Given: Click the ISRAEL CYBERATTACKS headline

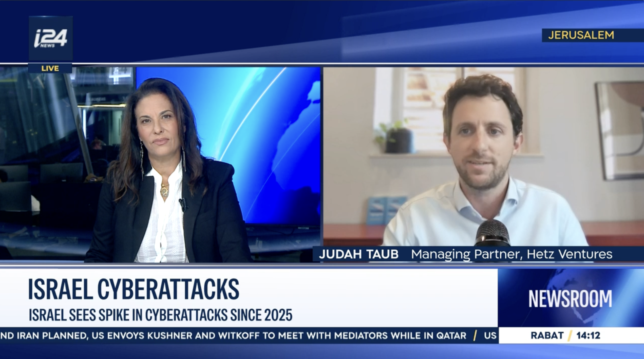Looking at the screenshot, I should pos(134,289).
